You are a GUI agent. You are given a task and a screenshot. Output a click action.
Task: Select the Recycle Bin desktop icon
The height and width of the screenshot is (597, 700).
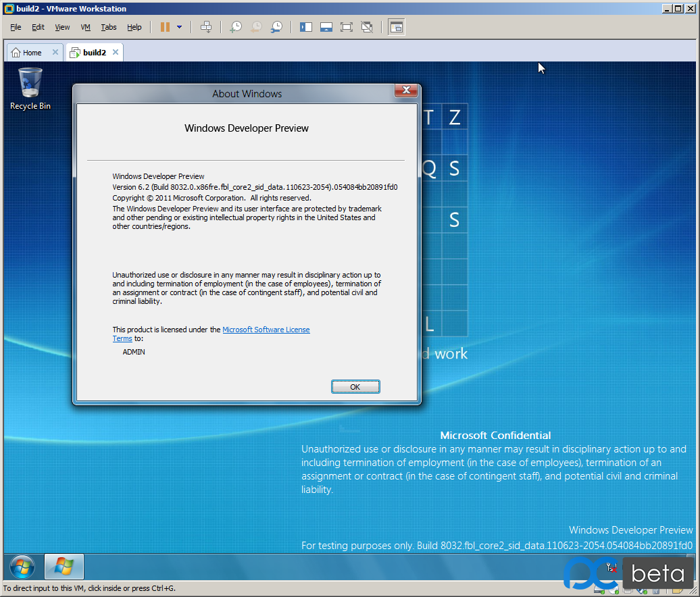pyautogui.click(x=30, y=88)
